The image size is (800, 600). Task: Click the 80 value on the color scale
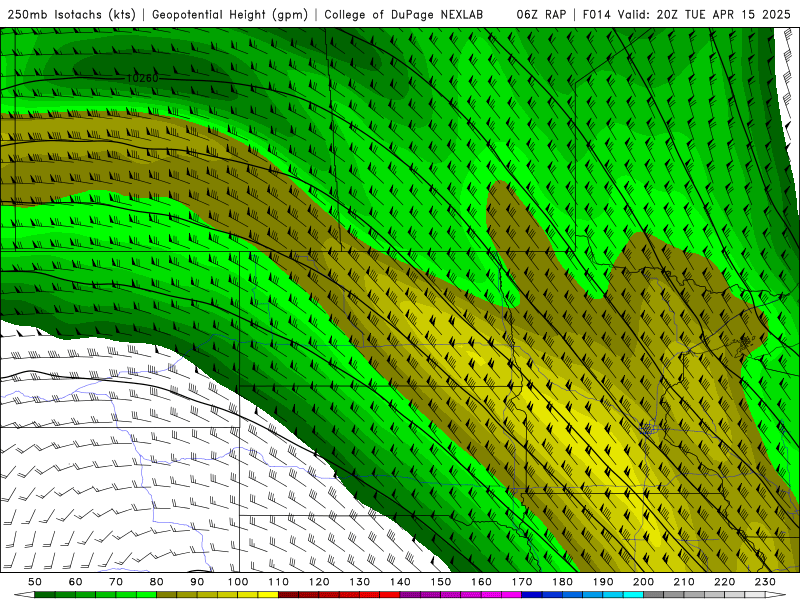(156, 582)
